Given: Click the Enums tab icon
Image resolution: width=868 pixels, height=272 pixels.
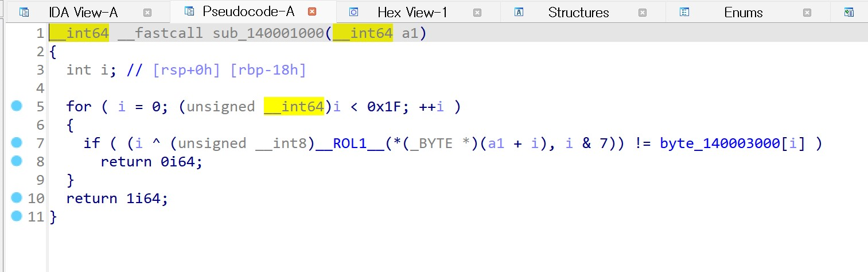Looking at the screenshot, I should click(x=684, y=12).
